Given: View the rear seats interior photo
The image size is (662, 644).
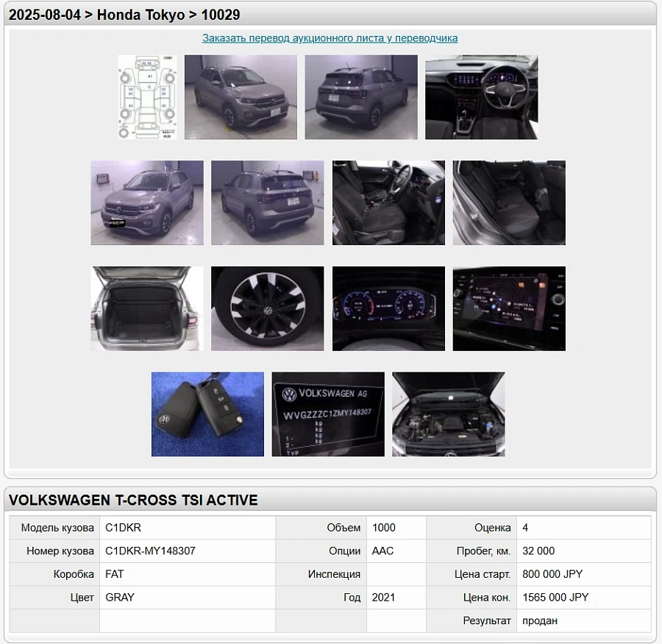Looking at the screenshot, I should pos(509,202).
